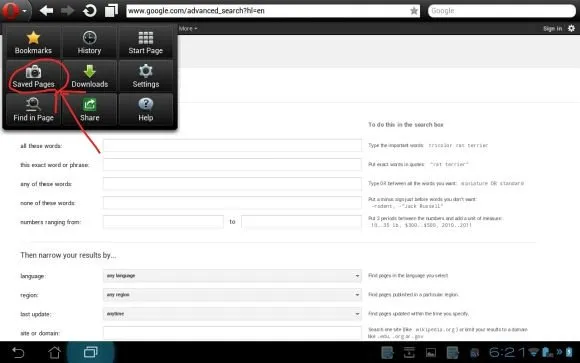580x363 pixels.
Task: Open the tabs overview icon
Action: point(111,10)
